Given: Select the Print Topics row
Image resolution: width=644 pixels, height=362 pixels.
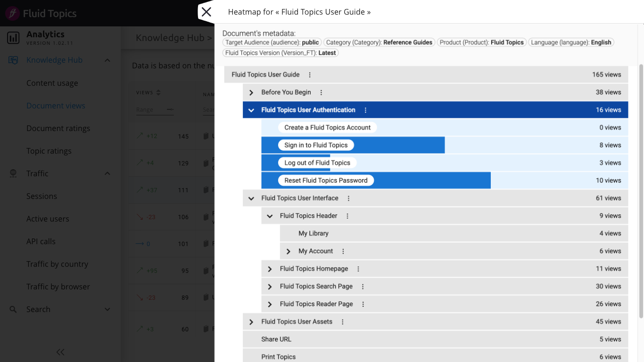Looking at the screenshot, I should [x=436, y=357].
